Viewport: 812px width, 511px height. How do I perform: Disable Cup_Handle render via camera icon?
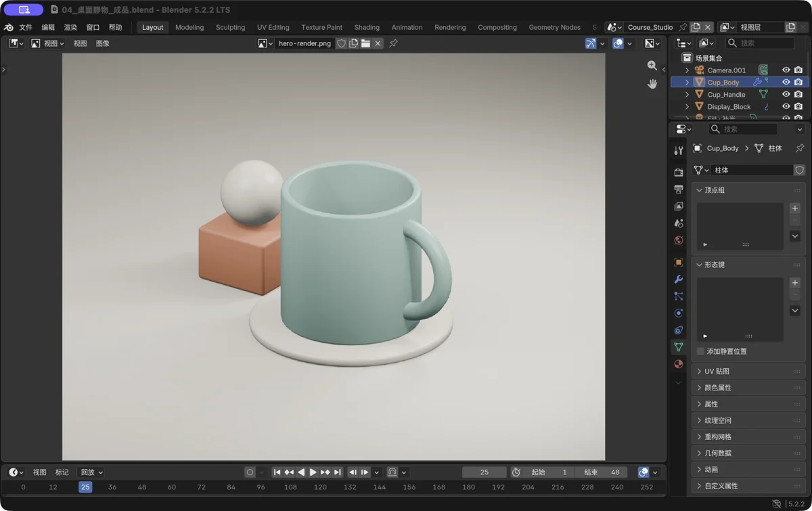coord(798,95)
